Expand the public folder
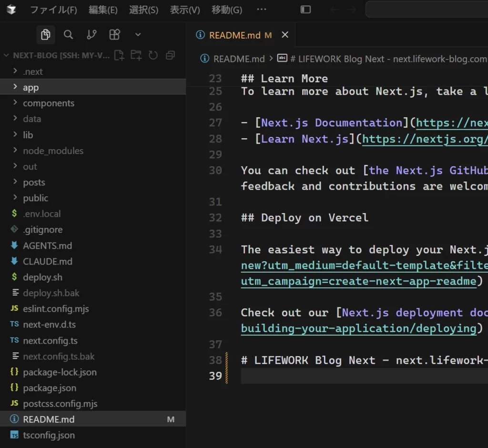The height and width of the screenshot is (448, 488). (x=93, y=198)
